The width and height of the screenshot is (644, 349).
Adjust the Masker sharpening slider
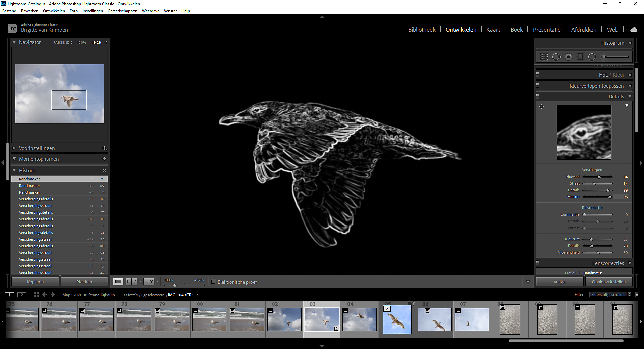point(610,197)
